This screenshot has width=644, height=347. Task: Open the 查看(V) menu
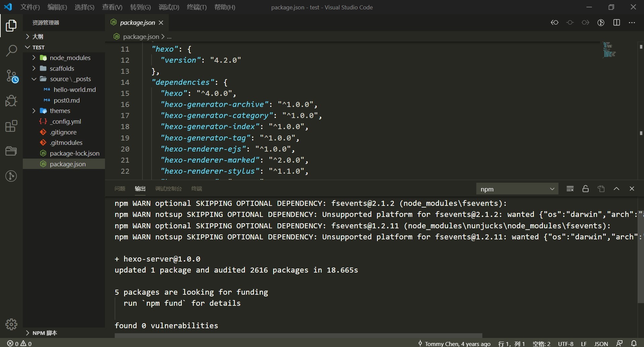coord(112,7)
